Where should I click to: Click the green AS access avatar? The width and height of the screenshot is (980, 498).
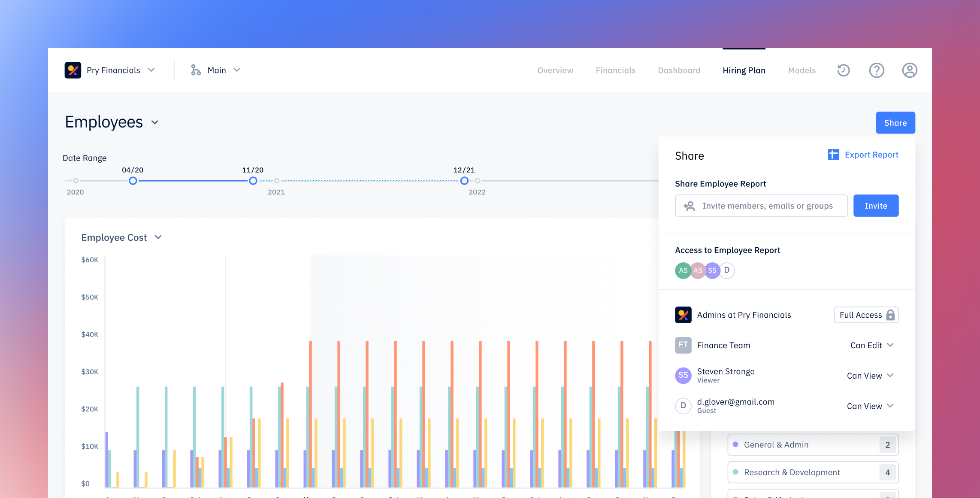click(683, 270)
